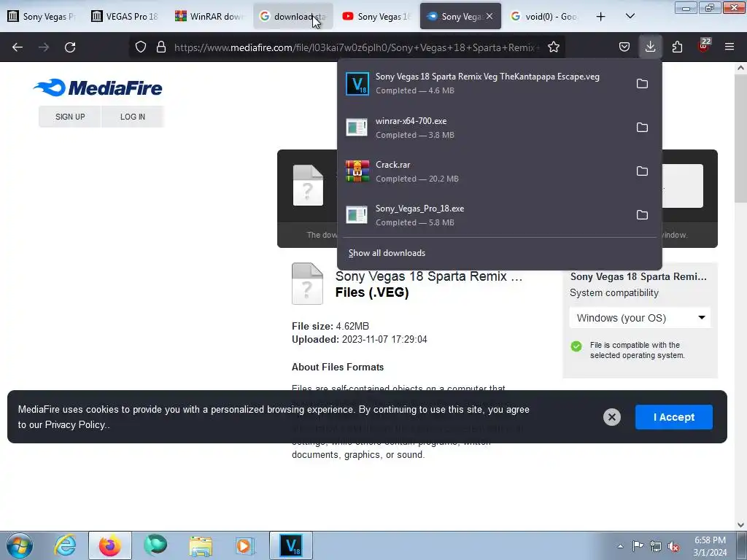The width and height of the screenshot is (747, 560).
Task: Launch Internet Explorer from taskbar
Action: pos(65,545)
